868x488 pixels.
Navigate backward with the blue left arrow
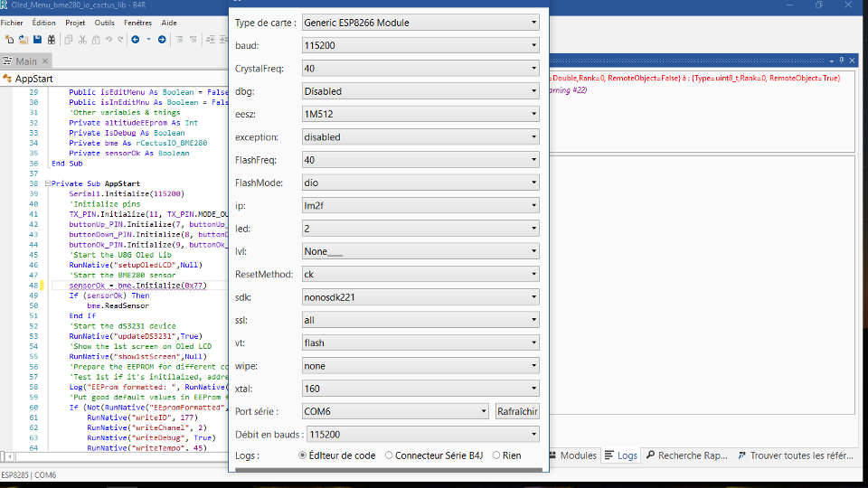click(135, 39)
